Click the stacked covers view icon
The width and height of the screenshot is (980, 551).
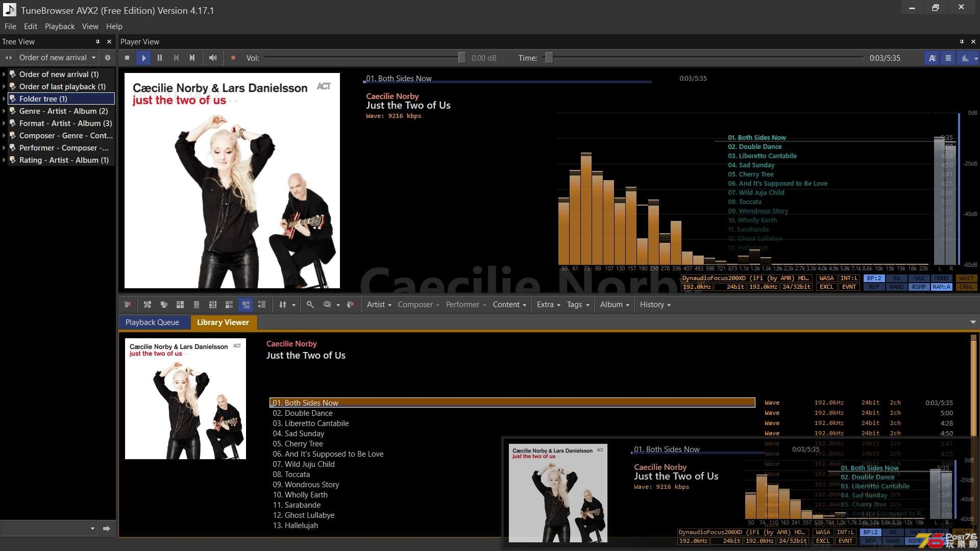click(164, 305)
